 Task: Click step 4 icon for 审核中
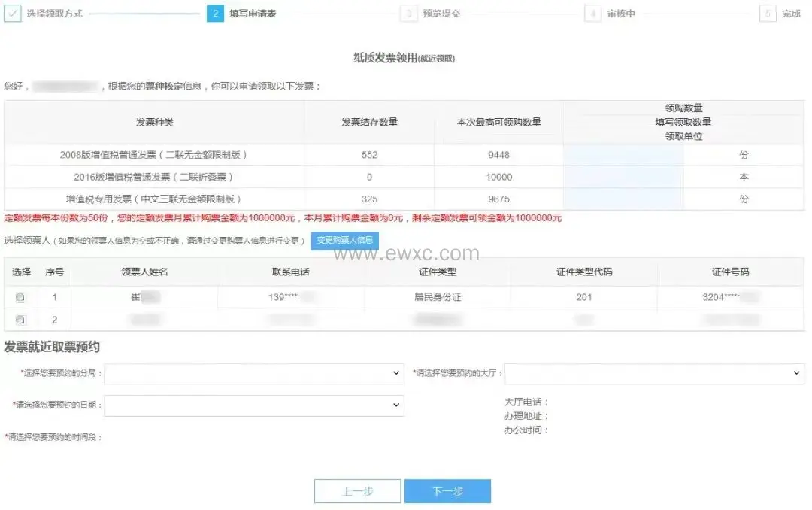593,13
